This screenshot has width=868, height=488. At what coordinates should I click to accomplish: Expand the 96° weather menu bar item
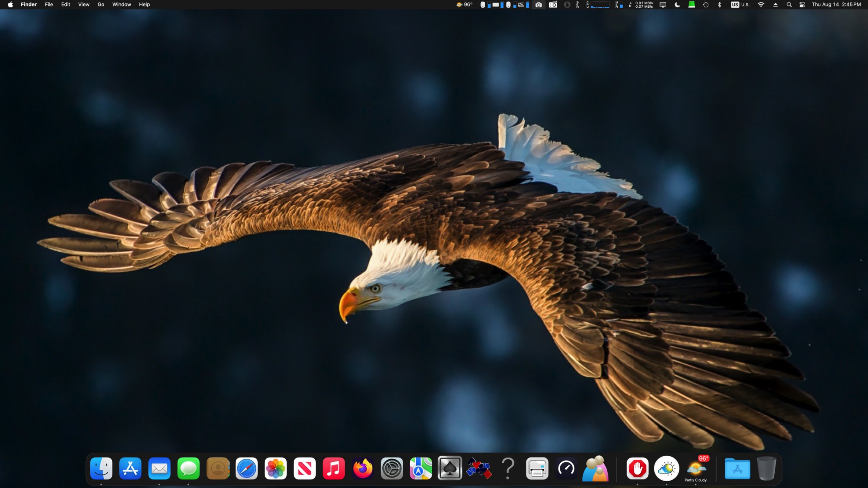(464, 5)
